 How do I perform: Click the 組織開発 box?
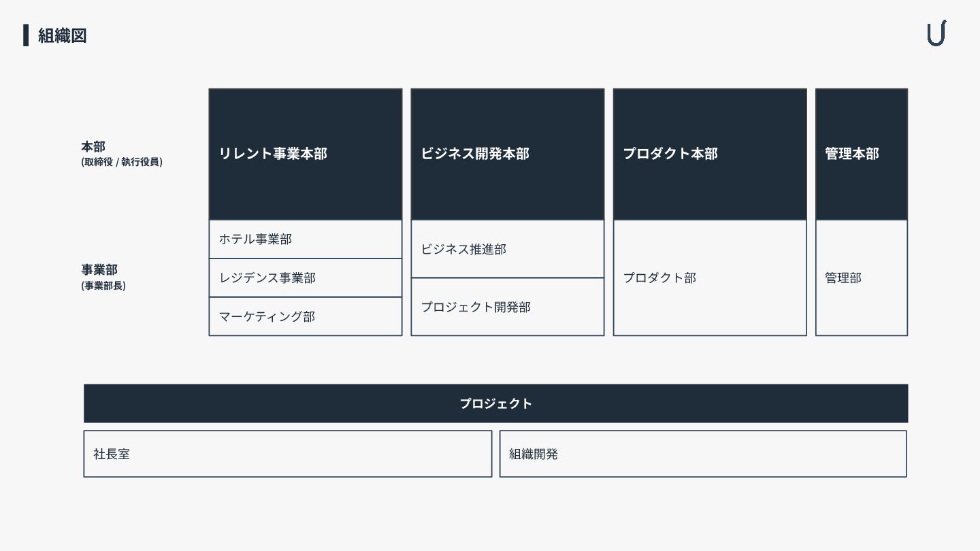[702, 454]
